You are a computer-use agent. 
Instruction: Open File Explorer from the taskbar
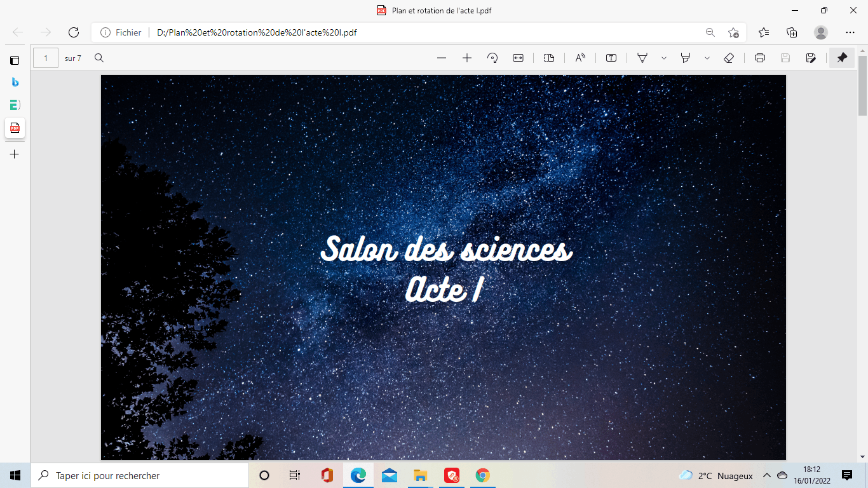[420, 475]
